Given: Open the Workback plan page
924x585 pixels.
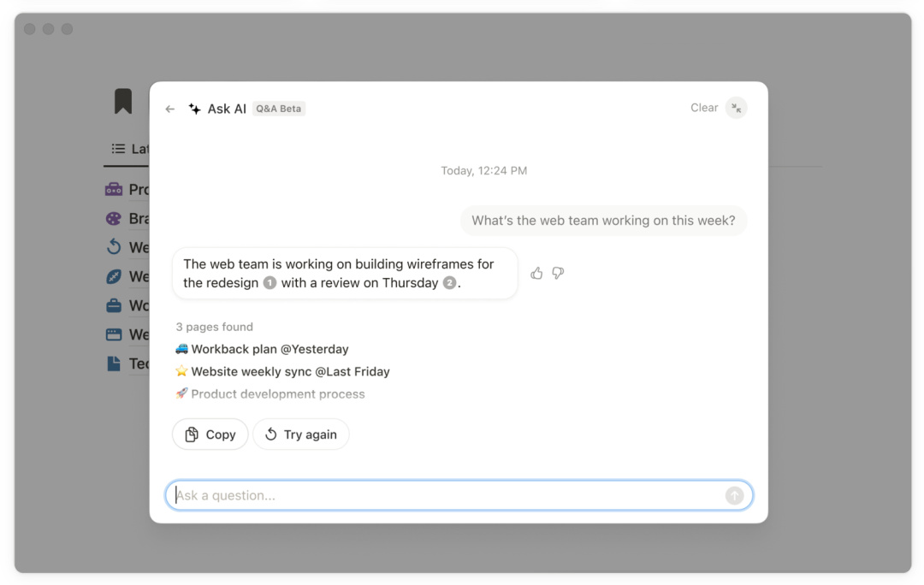Looking at the screenshot, I should tap(262, 349).
